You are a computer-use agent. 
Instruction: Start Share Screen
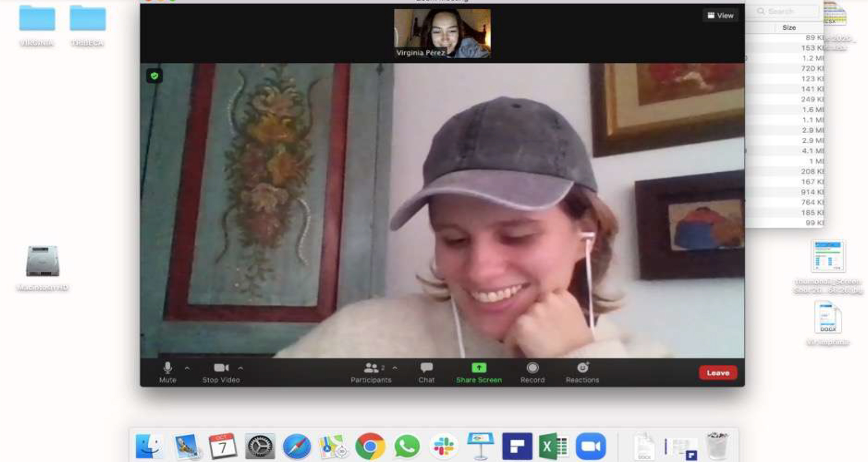pos(479,372)
